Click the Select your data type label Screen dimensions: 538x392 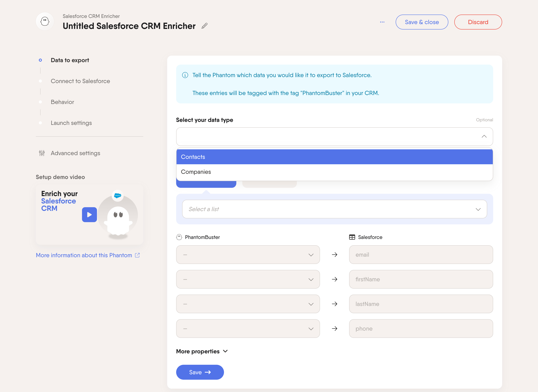pos(204,120)
